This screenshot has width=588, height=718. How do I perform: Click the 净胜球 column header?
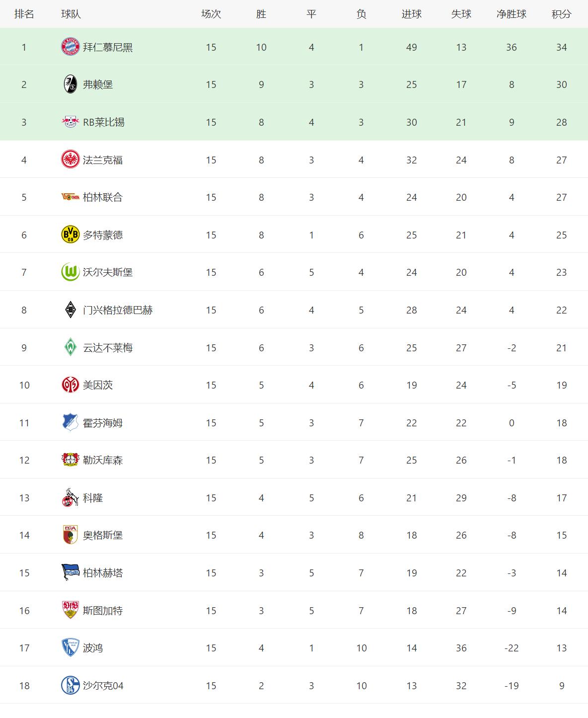click(511, 14)
